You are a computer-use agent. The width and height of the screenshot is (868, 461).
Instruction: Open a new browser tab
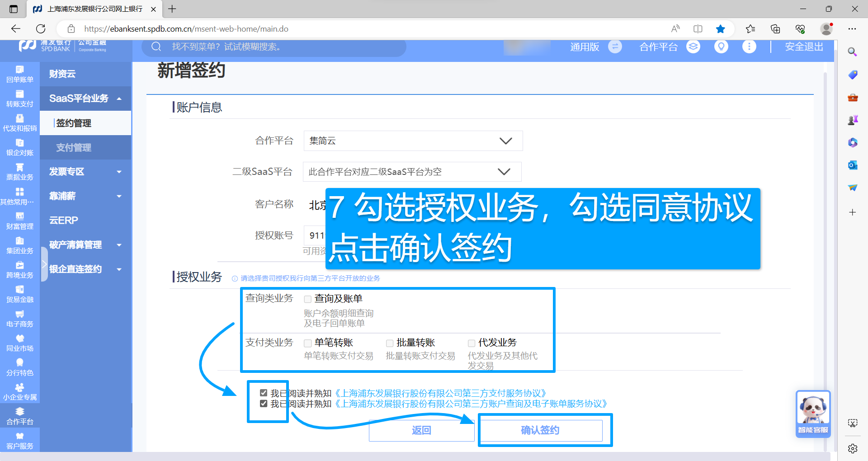pyautogui.click(x=172, y=9)
